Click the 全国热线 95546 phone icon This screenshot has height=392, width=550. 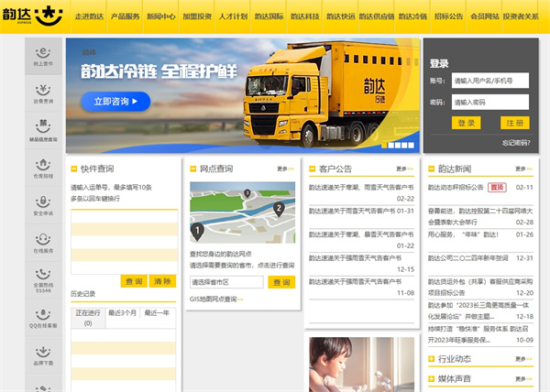(43, 280)
